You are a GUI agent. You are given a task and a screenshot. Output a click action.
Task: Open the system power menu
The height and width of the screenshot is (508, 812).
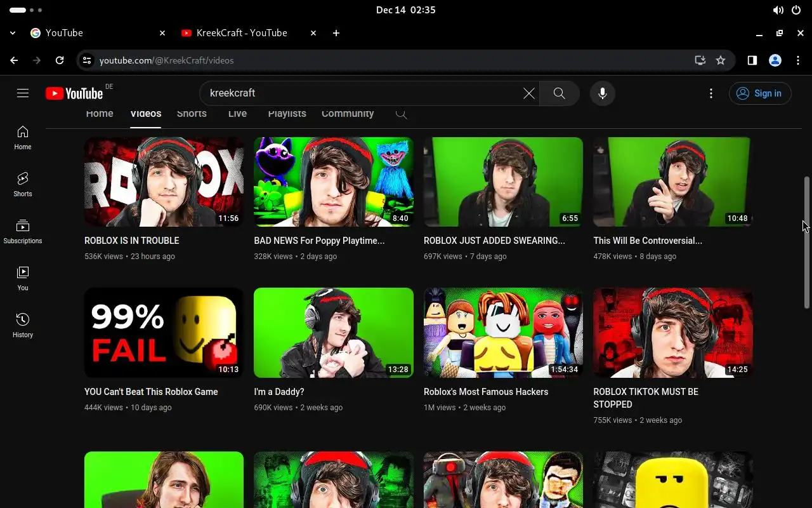click(796, 10)
